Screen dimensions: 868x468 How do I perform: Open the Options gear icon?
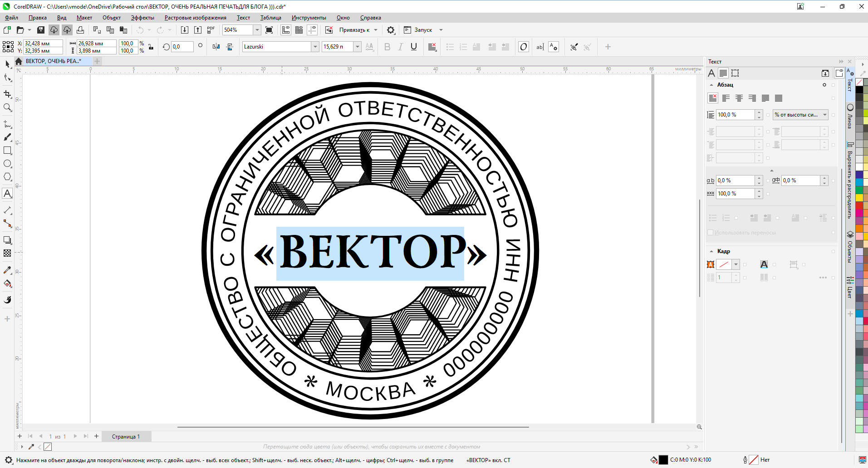click(391, 30)
